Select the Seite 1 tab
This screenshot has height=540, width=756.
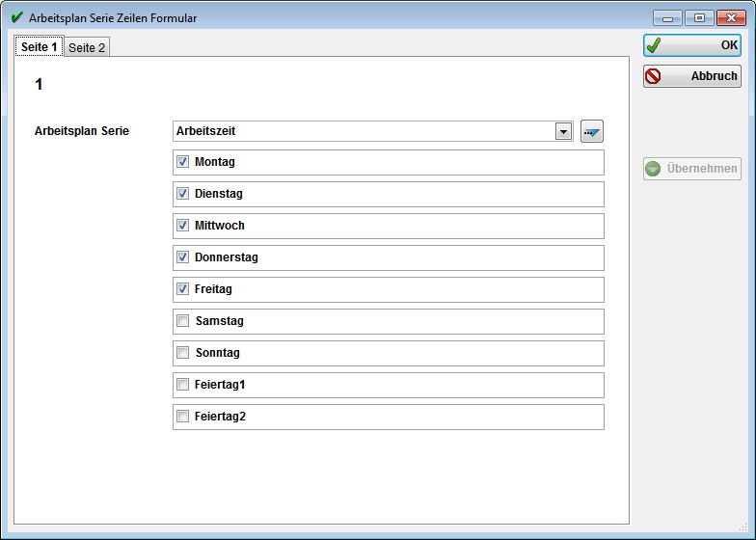[39, 46]
